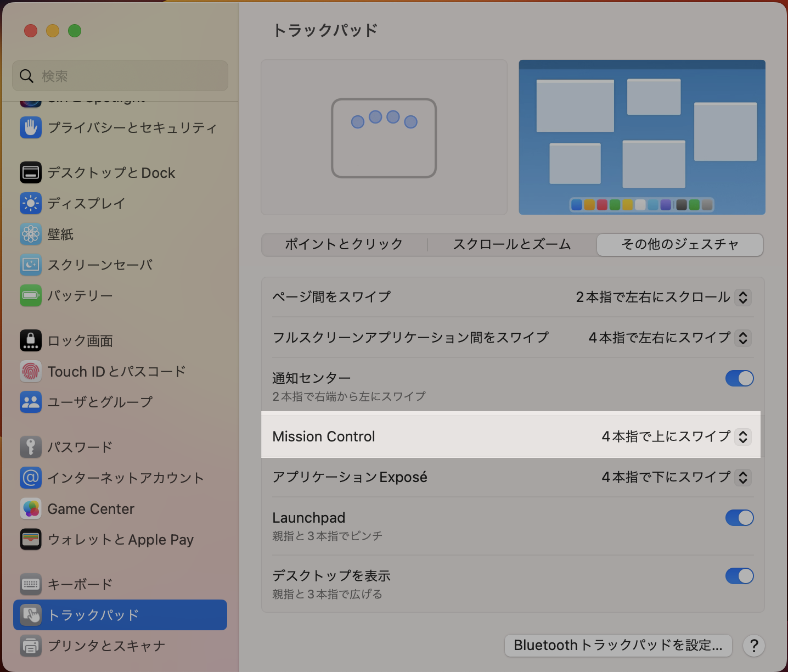
Task: Switch to the ポイントとクリック tab
Action: point(344,244)
